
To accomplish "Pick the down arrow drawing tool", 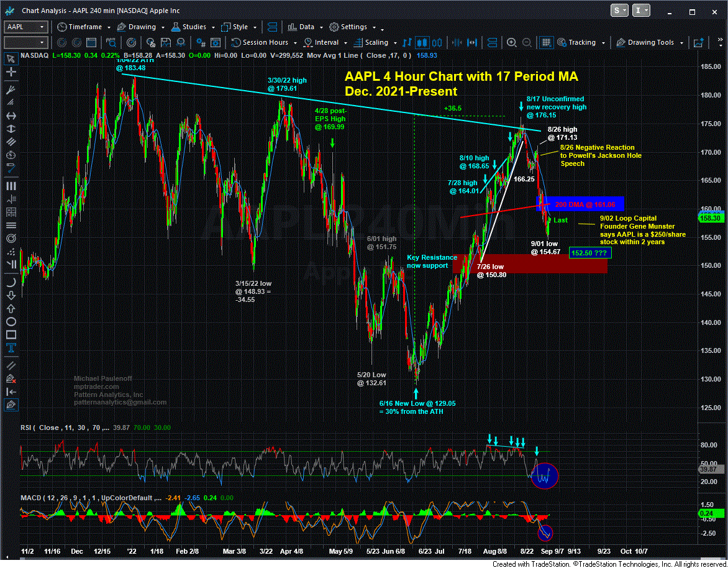I will pos(10,295).
